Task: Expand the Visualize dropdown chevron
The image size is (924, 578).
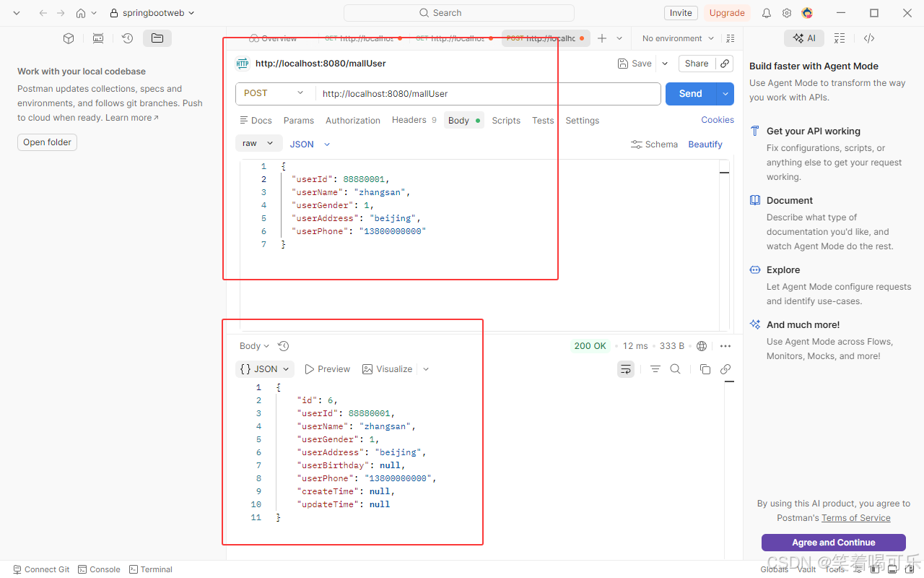Action: (426, 369)
